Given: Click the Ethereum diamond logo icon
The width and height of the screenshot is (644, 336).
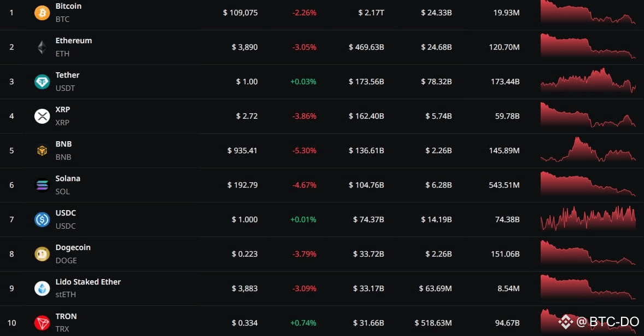Looking at the screenshot, I should tap(42, 47).
